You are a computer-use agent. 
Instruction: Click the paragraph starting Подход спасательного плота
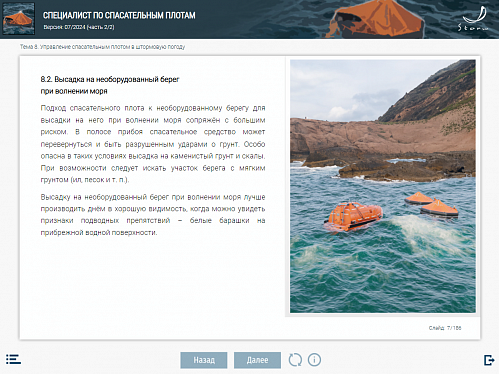click(x=153, y=144)
